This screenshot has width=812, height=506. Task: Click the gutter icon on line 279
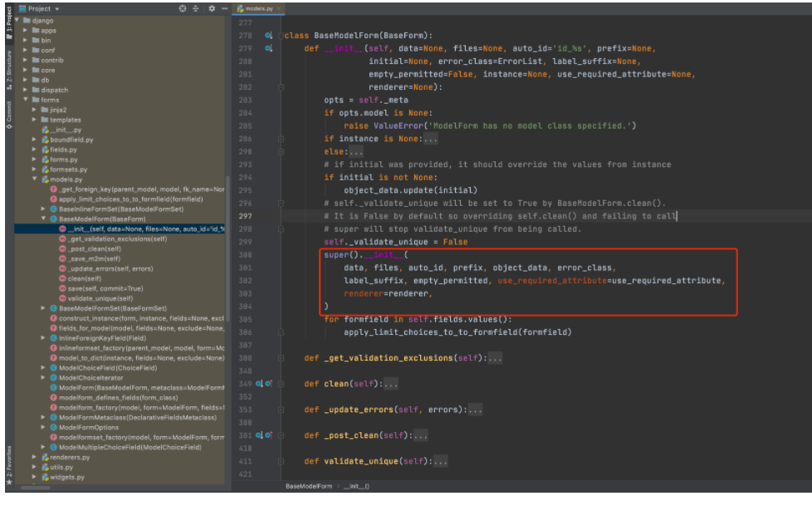pyautogui.click(x=268, y=48)
